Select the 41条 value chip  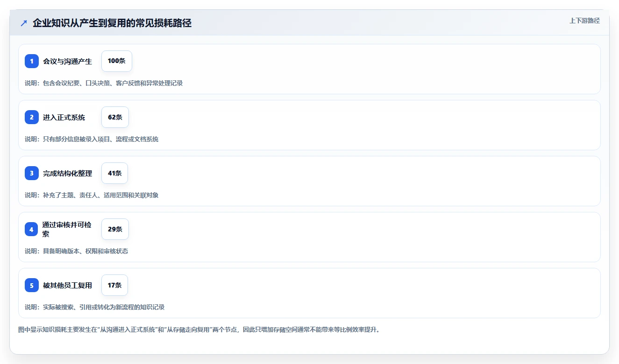pyautogui.click(x=114, y=173)
